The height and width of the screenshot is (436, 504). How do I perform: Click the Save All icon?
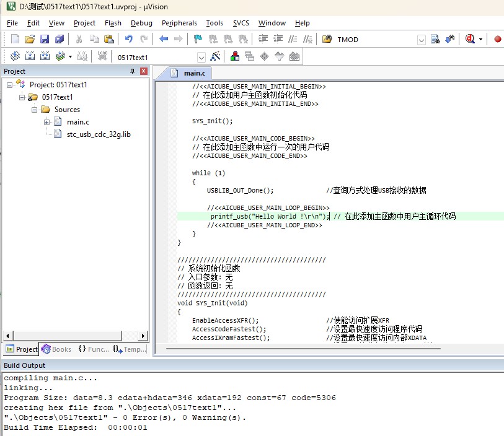click(60, 39)
